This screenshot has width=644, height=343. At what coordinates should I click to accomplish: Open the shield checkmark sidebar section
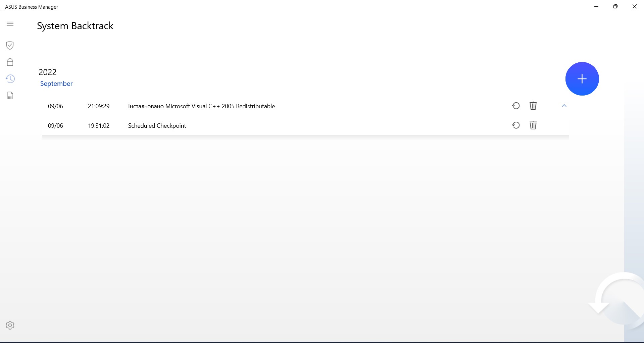(10, 45)
